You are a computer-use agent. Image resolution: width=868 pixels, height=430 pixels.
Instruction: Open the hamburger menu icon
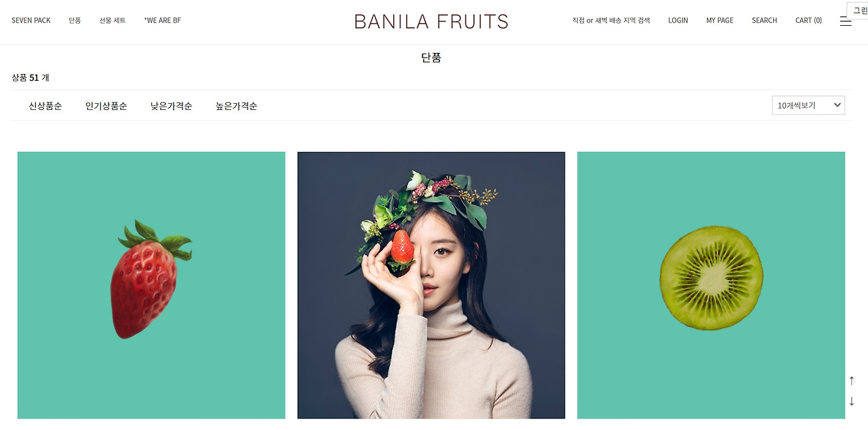[x=845, y=21]
